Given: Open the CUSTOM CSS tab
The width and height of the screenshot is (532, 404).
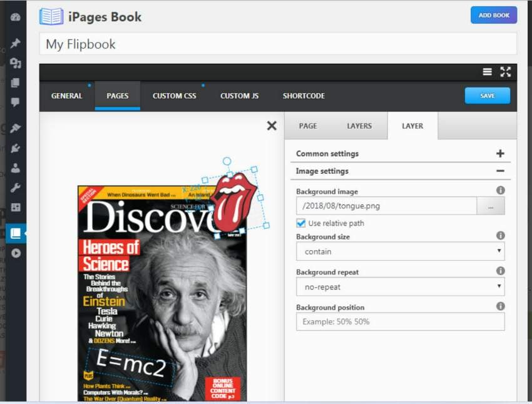Looking at the screenshot, I should 174,96.
